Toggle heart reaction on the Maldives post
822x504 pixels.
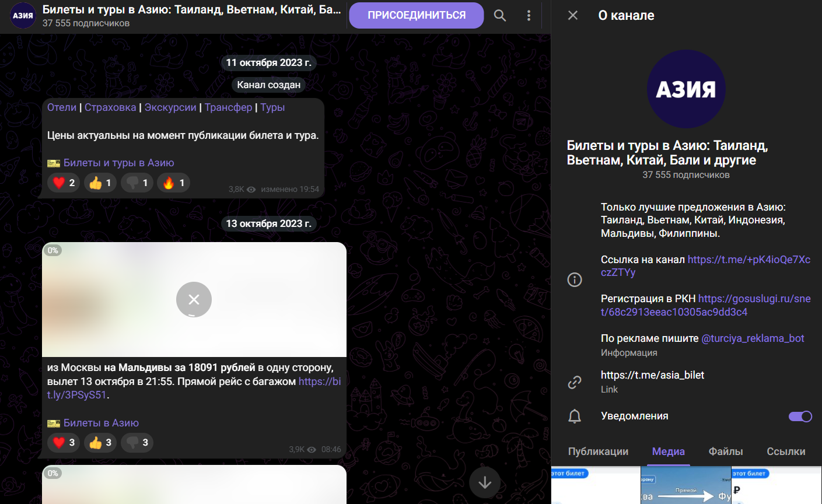(x=64, y=443)
